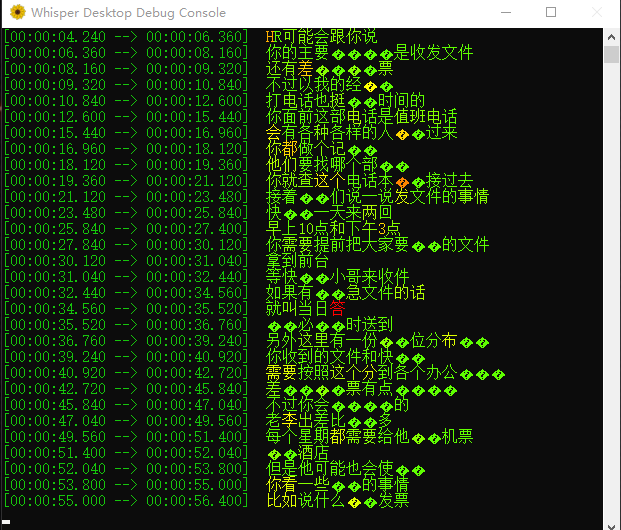This screenshot has height=530, width=621.
Task: Click the line starting 00:00:40.920
Action: pos(254,373)
